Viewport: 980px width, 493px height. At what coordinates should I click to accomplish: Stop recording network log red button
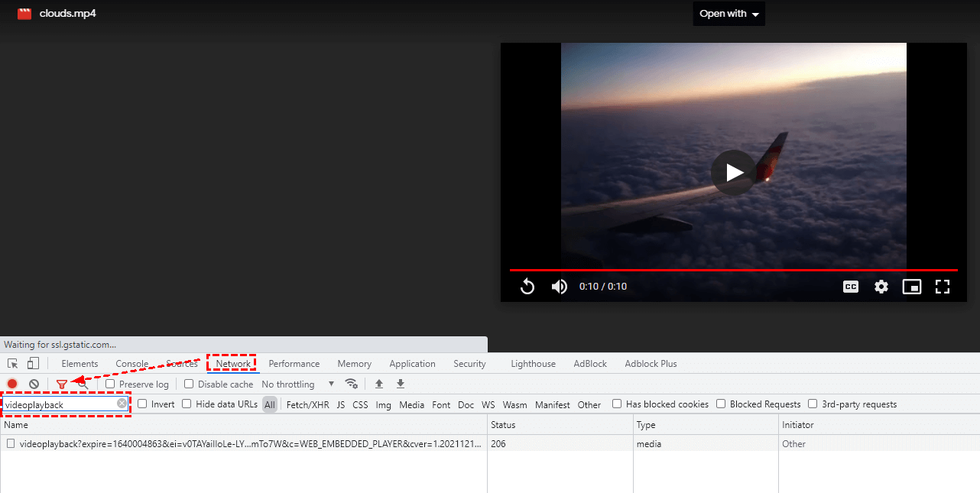12,384
